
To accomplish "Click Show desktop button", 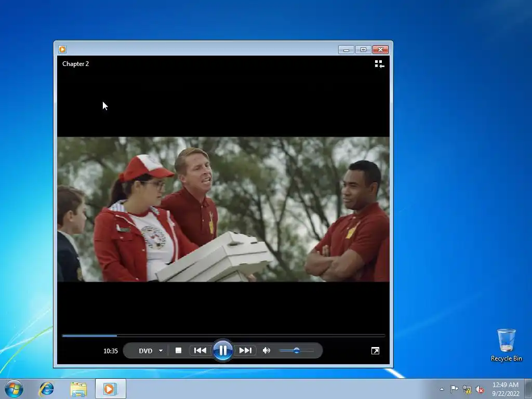I will 528,389.
